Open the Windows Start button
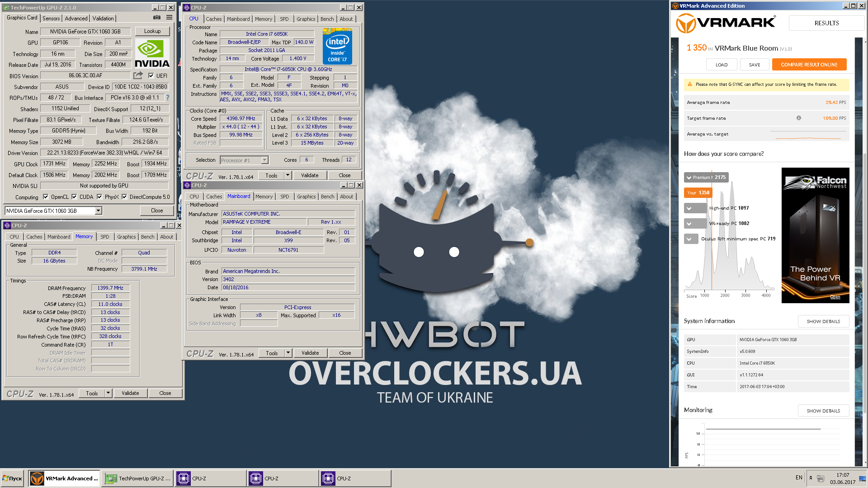The height and width of the screenshot is (488, 868). tap(13, 478)
